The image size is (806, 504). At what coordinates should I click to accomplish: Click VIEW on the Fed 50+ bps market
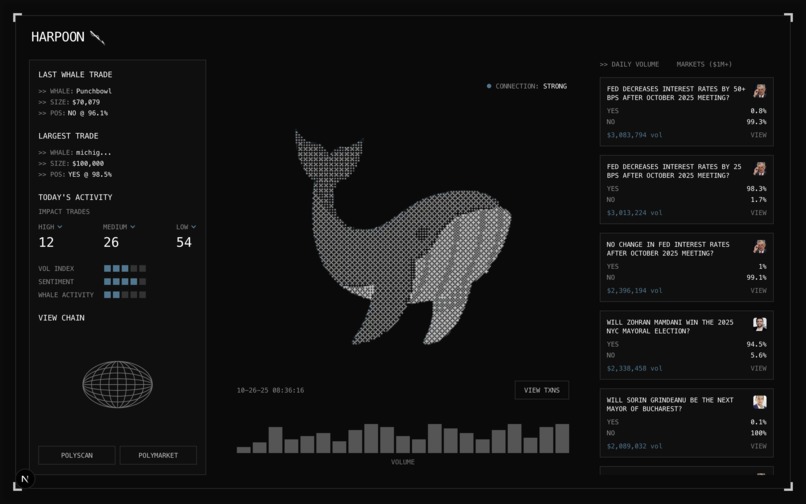click(x=758, y=135)
